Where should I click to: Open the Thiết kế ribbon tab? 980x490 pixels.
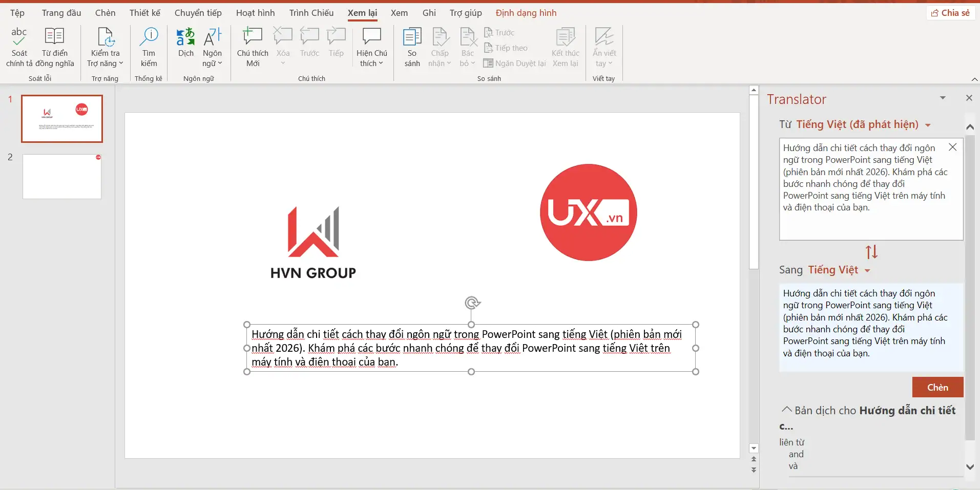(144, 13)
